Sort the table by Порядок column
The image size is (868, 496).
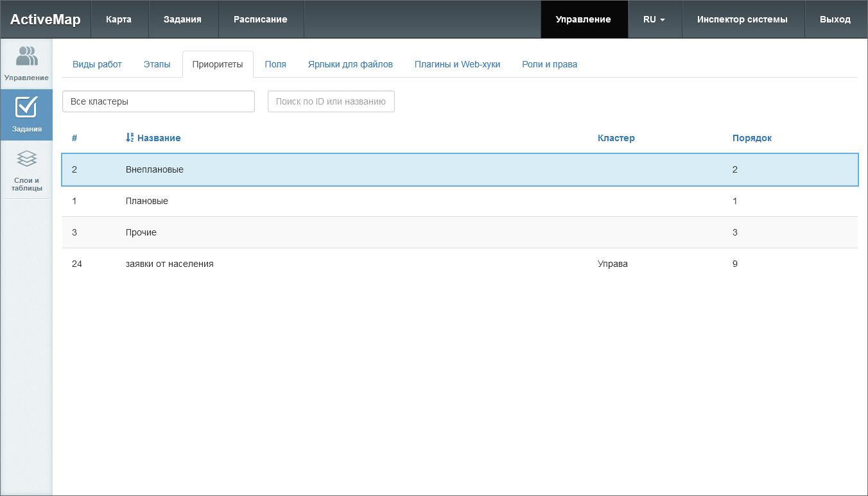tap(752, 138)
